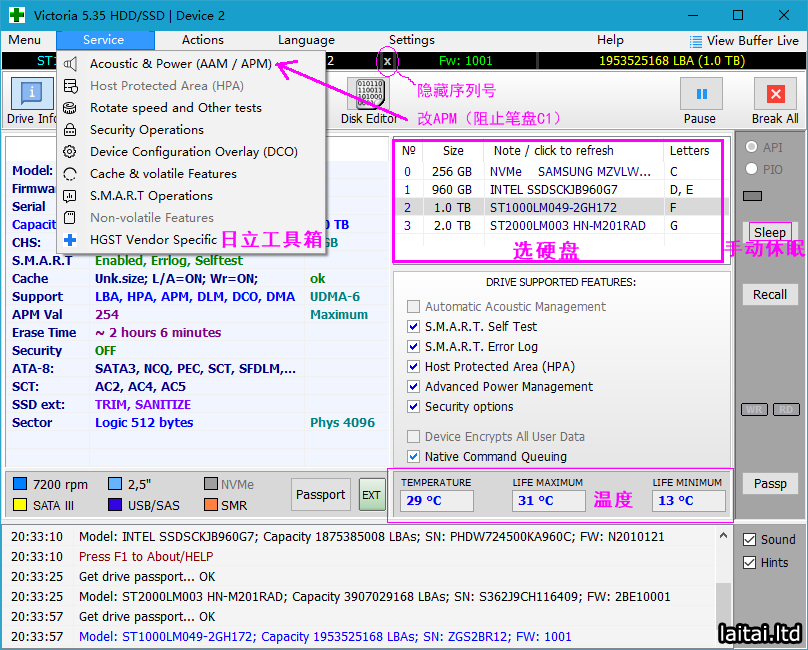
Task: Select the INTEL SSDSCKJB960G7 drive row
Action: pyautogui.click(x=553, y=189)
